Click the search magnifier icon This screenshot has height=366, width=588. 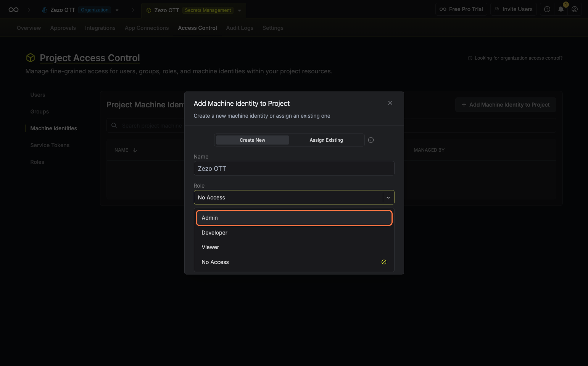coord(114,125)
